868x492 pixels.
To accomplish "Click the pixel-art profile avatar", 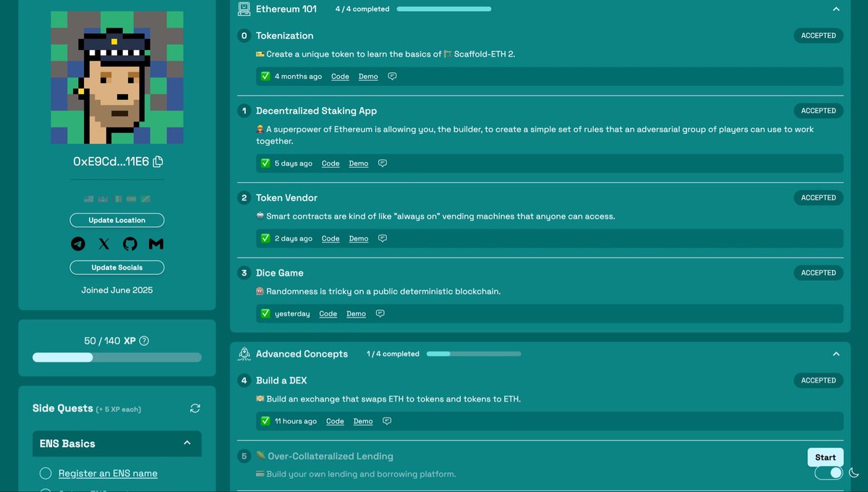I will click(117, 77).
